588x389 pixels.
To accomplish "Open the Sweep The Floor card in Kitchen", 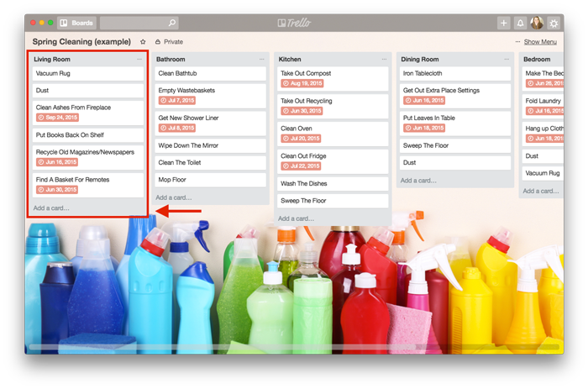I will 333,201.
